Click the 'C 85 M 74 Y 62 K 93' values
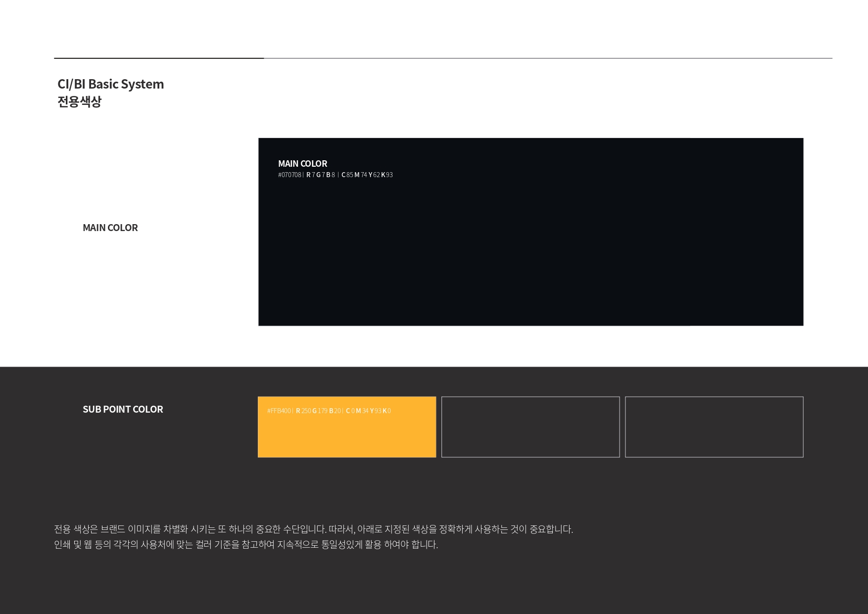This screenshot has width=868, height=614. pyautogui.click(x=367, y=175)
